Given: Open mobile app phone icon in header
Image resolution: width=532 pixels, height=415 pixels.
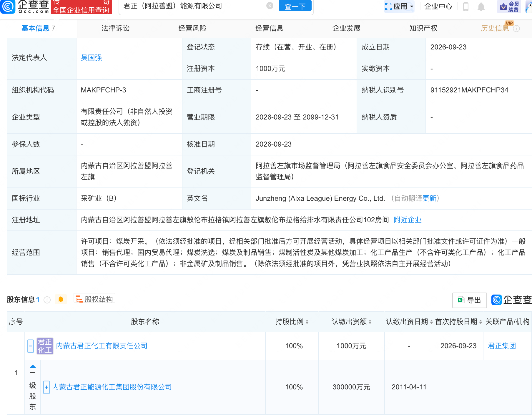Looking at the screenshot, I should pos(465,6).
